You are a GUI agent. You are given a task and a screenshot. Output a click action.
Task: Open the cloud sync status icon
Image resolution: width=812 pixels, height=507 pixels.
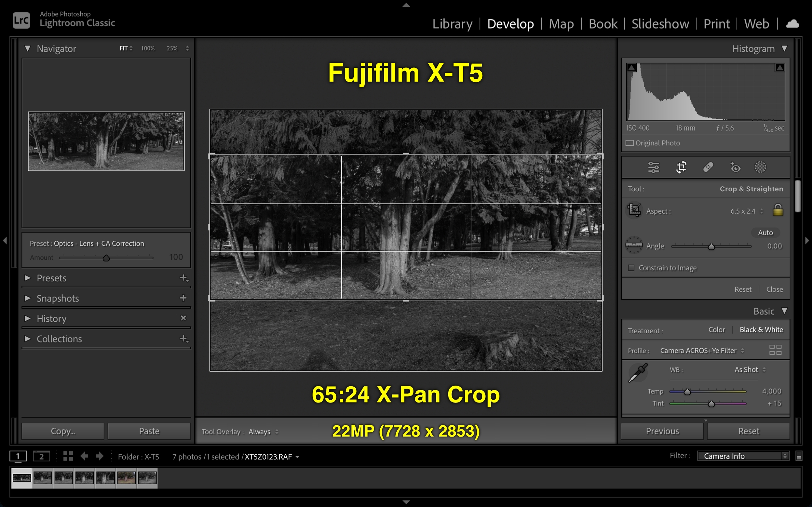tap(793, 24)
